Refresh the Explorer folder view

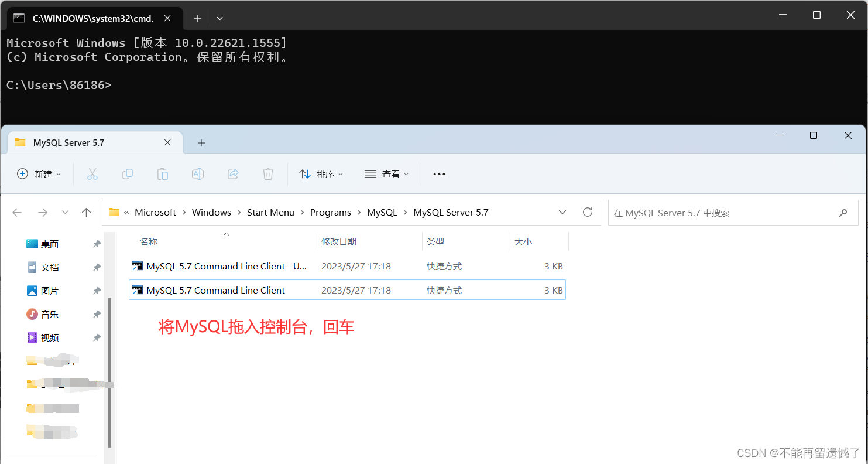[588, 212]
